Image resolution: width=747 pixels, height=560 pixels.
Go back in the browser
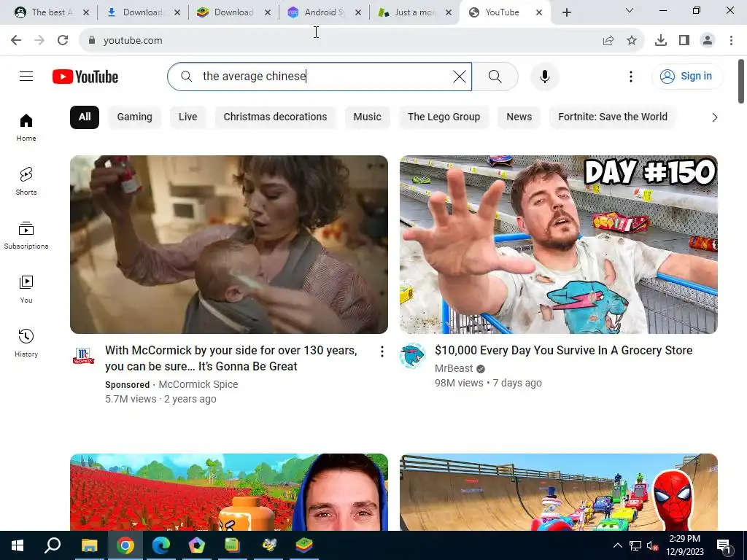tap(16, 40)
